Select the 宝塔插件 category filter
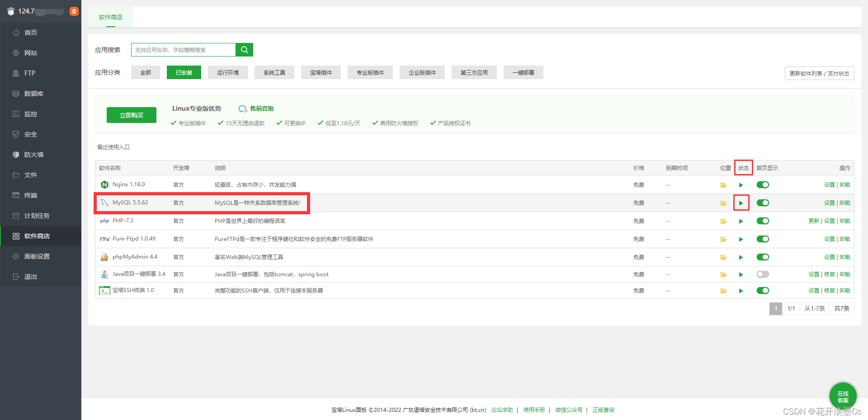Screen dimensions: 868x420 [321, 72]
